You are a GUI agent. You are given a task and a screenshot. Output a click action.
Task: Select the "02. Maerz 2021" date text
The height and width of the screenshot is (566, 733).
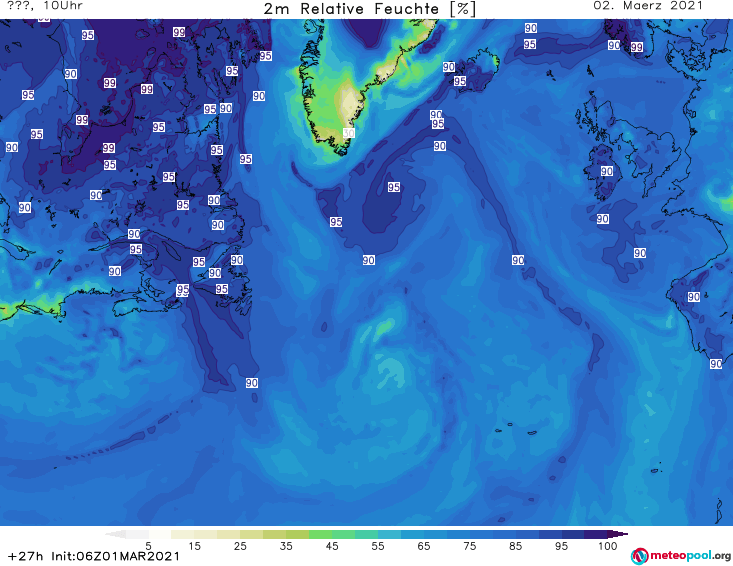point(648,6)
